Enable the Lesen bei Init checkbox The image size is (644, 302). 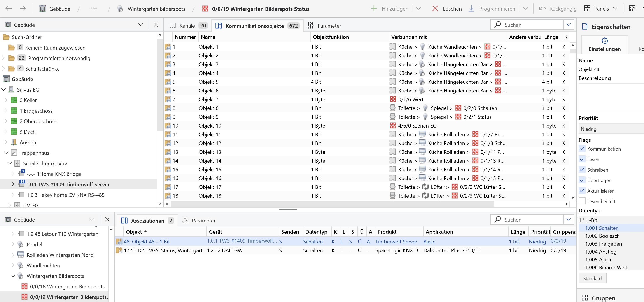tap(582, 201)
